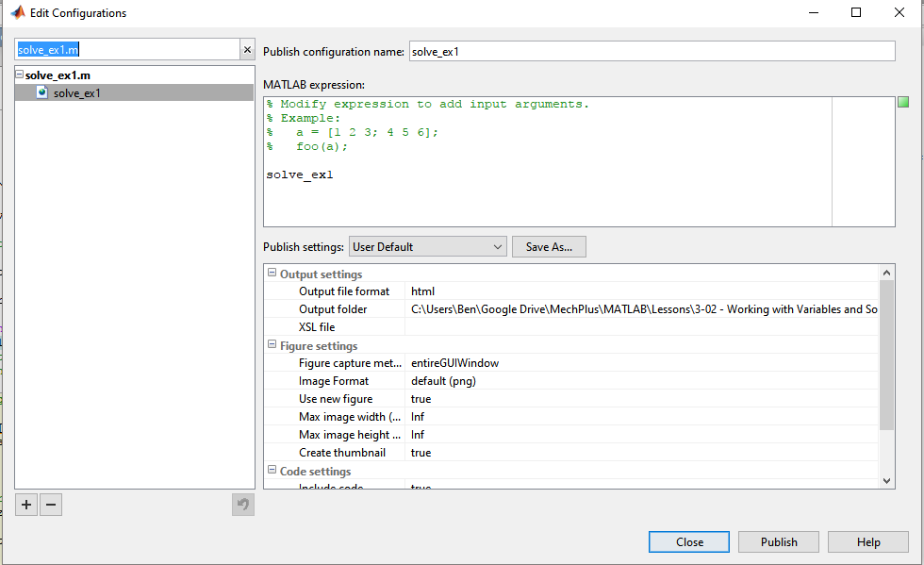Viewport: 924px width, 565px height.
Task: Click the Publish button
Action: pyautogui.click(x=779, y=542)
